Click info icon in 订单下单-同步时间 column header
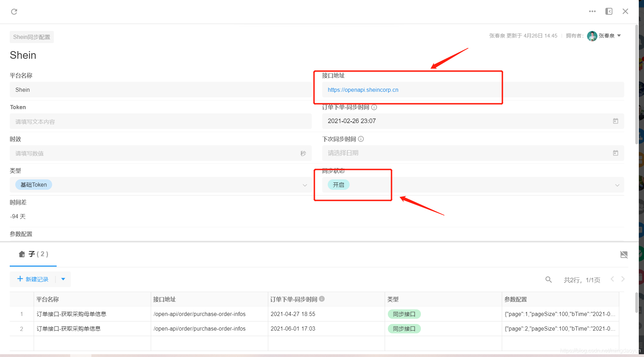Viewport: 644px width, 357px height. point(322,299)
